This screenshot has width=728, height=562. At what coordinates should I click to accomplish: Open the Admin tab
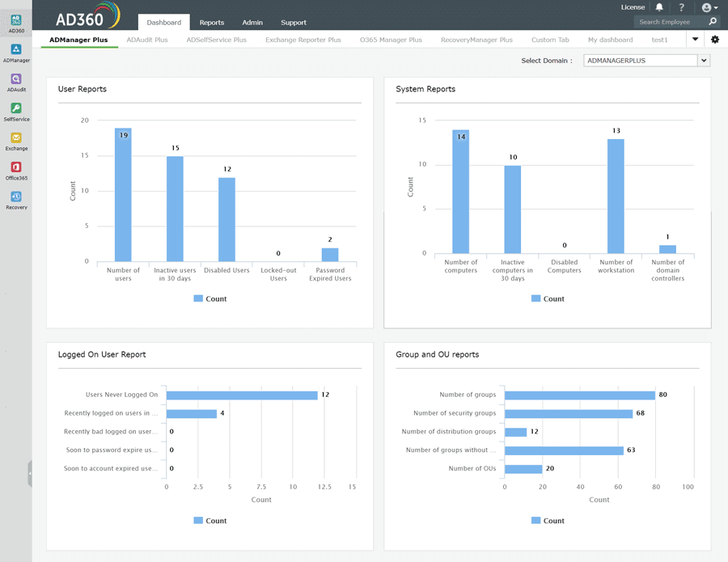252,23
